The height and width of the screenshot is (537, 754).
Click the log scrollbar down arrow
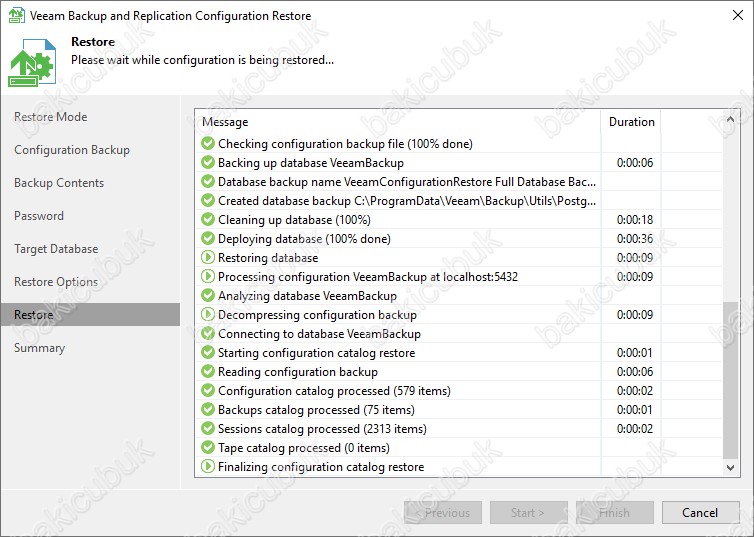[730, 467]
